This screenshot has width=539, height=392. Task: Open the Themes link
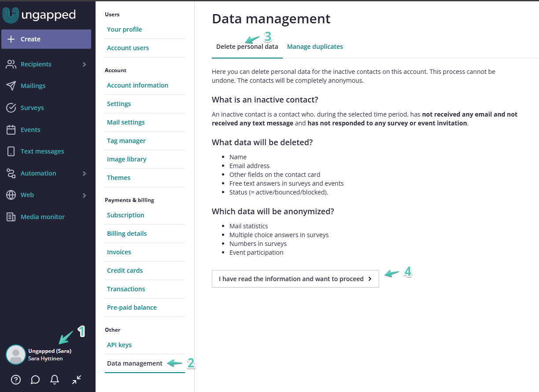pyautogui.click(x=119, y=178)
